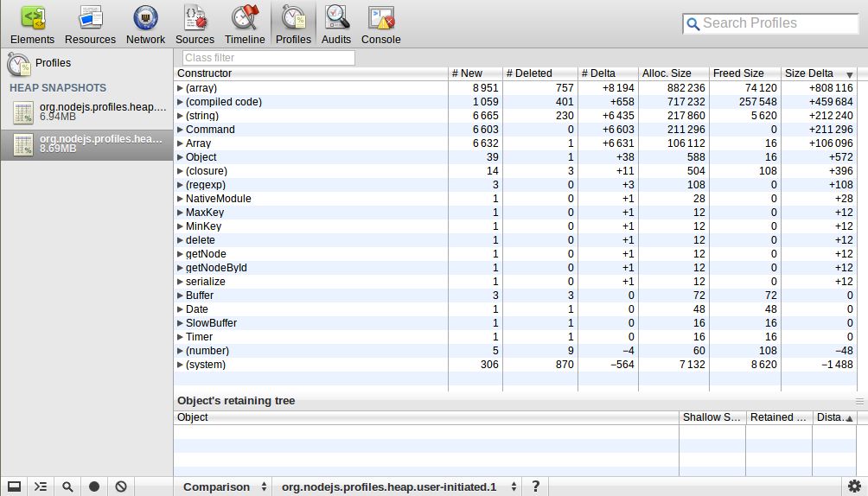Expand the Array constructor row
Viewport: 868px width, 496px height.
[x=180, y=143]
